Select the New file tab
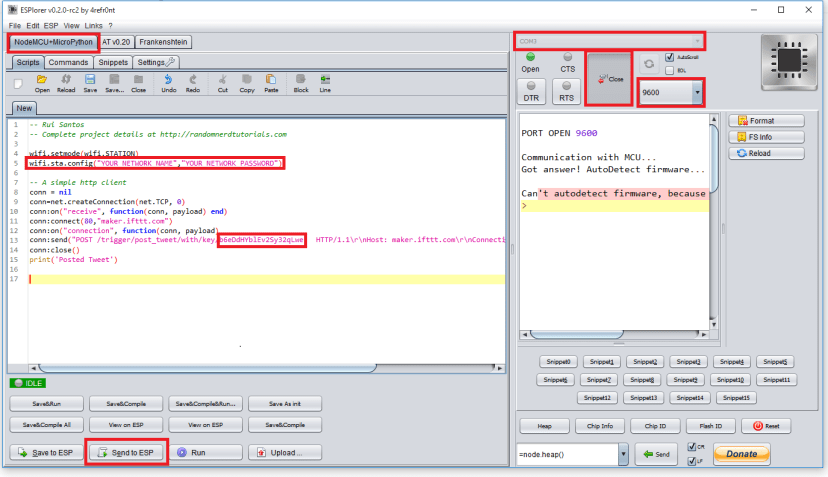 (x=24, y=108)
